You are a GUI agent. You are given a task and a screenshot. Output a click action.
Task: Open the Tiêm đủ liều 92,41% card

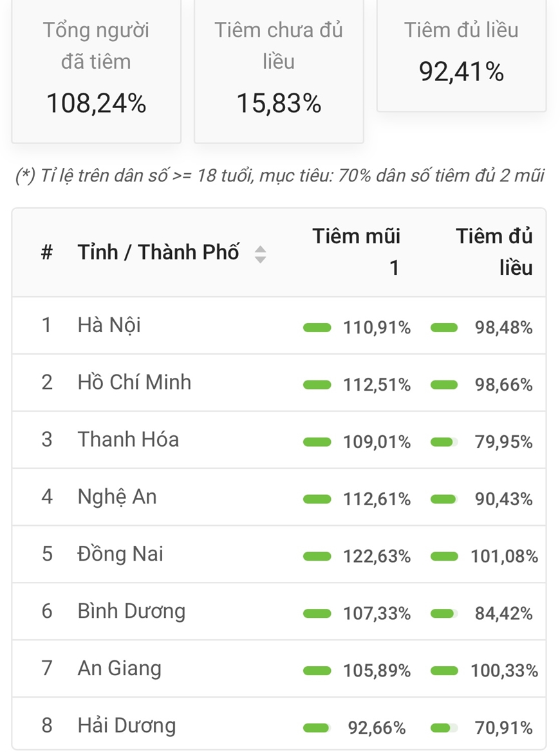tap(462, 55)
